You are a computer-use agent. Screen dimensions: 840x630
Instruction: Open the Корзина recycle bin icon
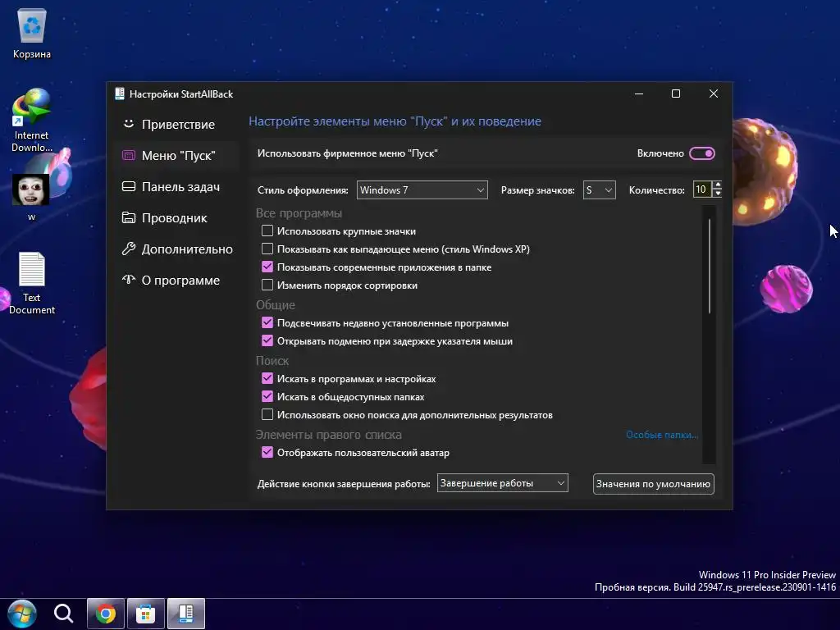tap(32, 33)
